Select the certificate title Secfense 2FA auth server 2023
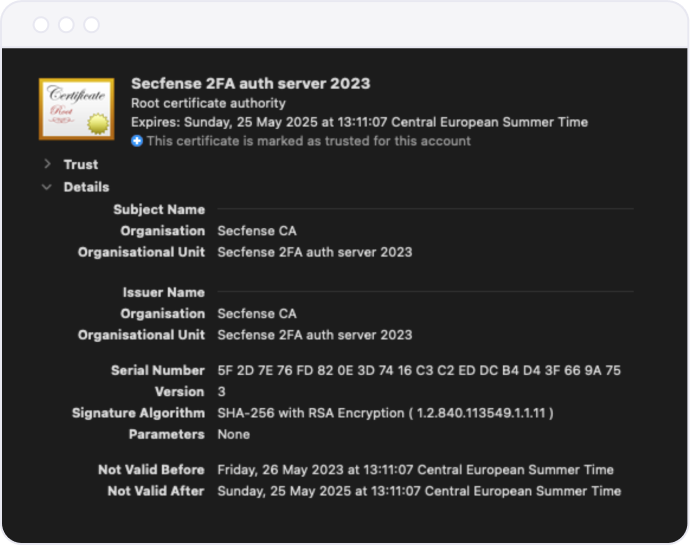 point(250,84)
